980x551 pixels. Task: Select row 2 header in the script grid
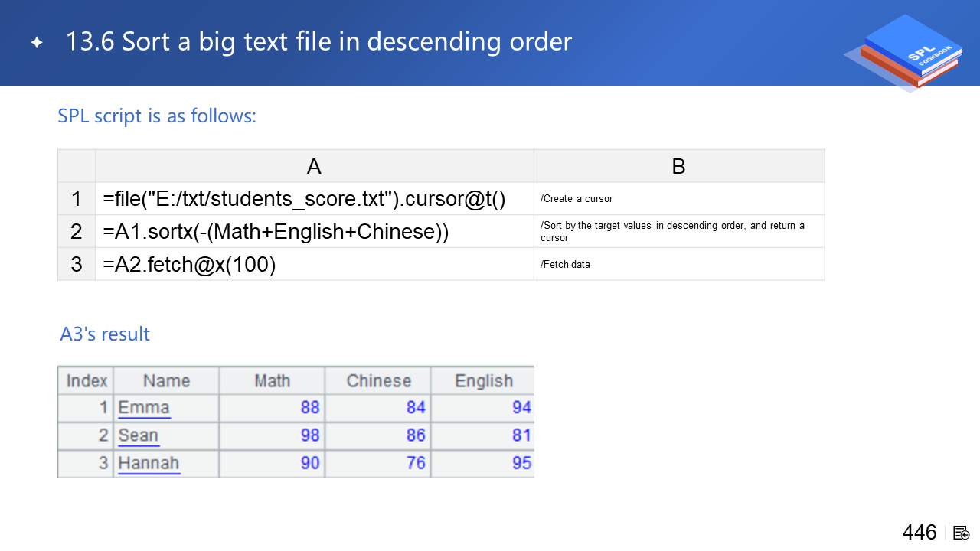point(77,232)
